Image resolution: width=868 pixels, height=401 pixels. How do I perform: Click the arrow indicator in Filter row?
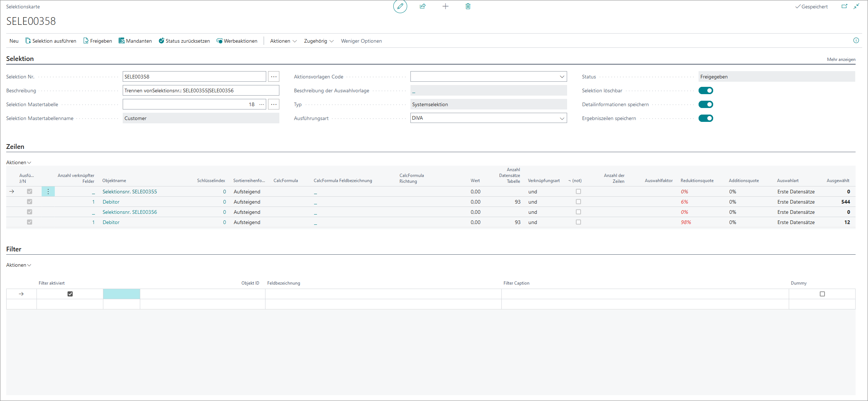pyautogui.click(x=21, y=294)
